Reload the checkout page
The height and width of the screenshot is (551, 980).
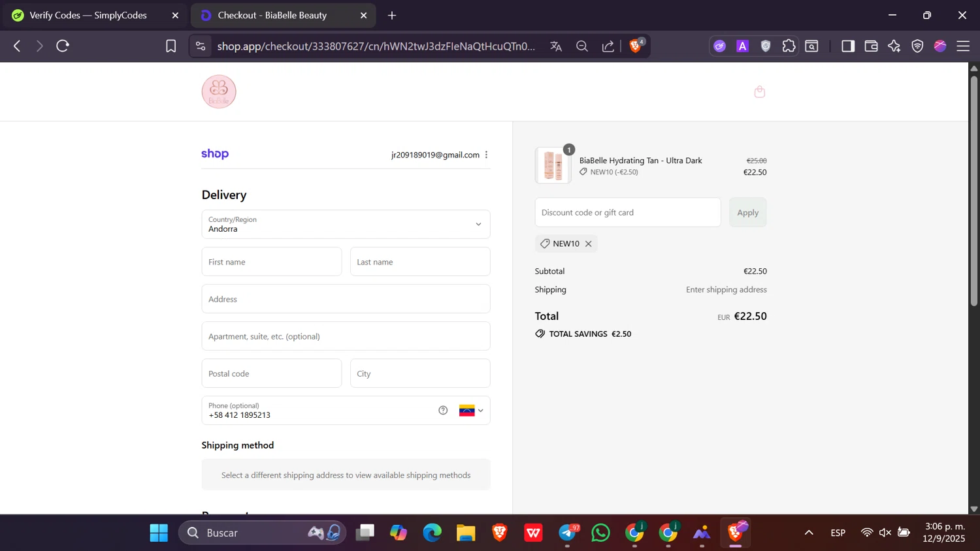click(63, 46)
